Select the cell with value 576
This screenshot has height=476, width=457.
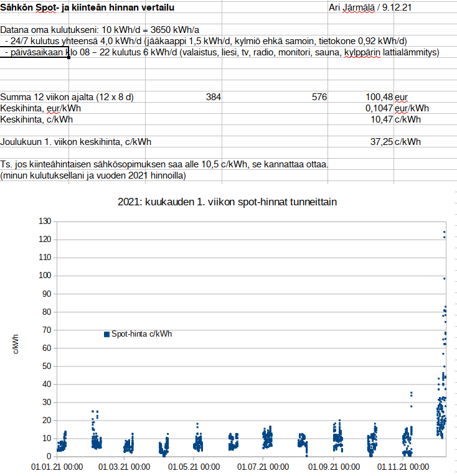[x=319, y=97]
